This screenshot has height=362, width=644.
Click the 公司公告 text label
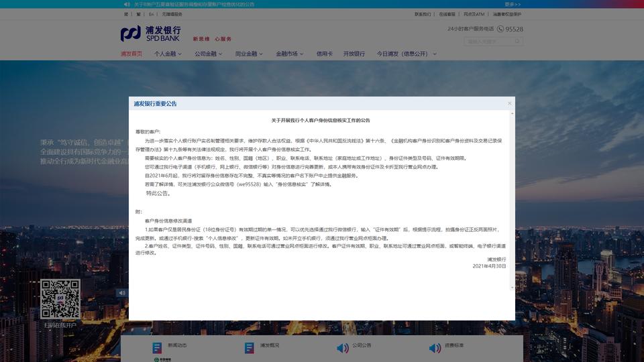362,345
